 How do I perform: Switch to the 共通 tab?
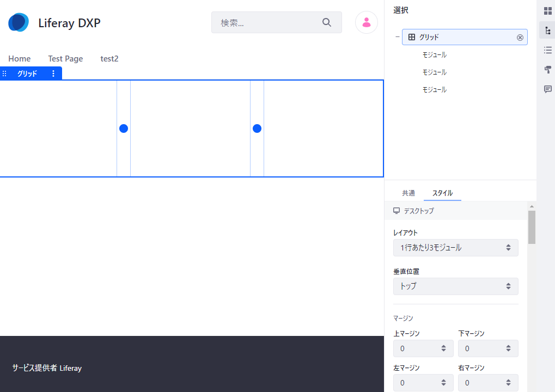coord(408,193)
